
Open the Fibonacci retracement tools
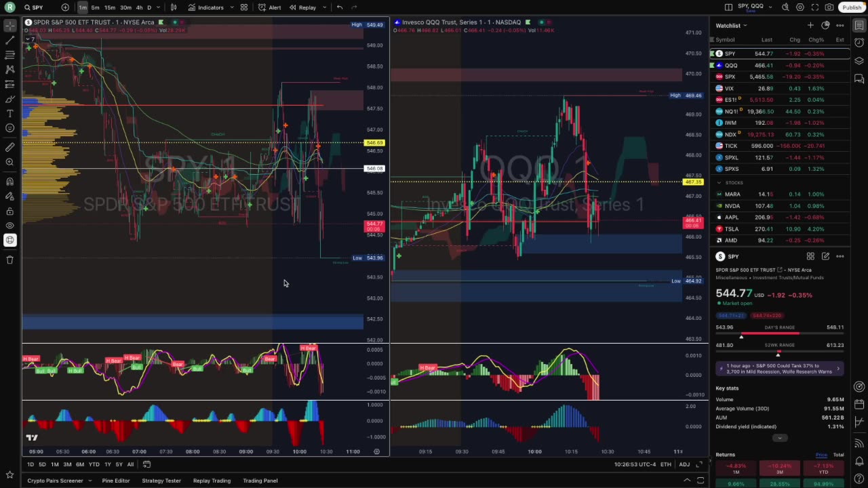9,55
